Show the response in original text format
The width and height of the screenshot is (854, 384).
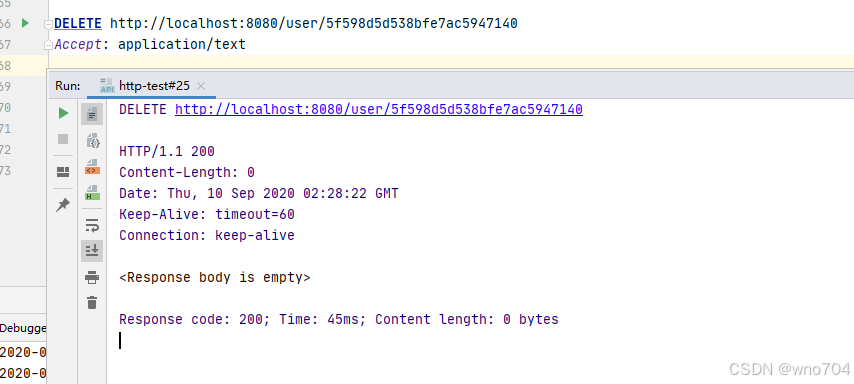click(x=92, y=114)
